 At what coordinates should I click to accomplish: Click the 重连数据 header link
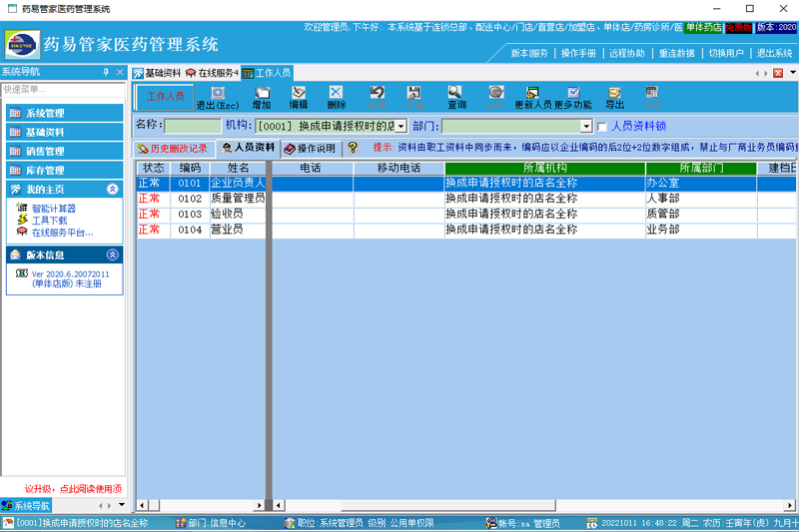coord(677,54)
